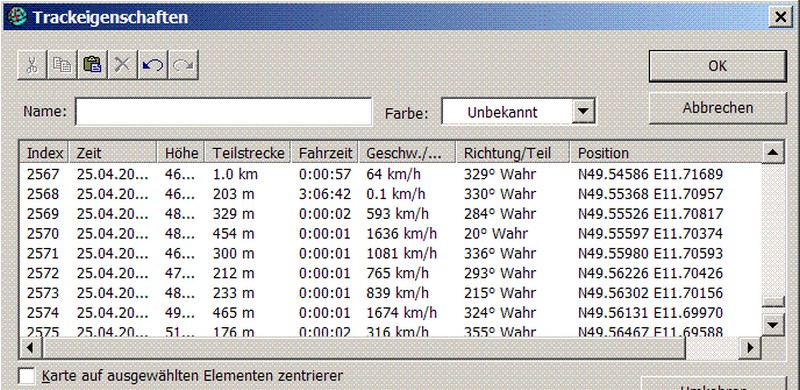Click the horizontal scrollbar right arrow
This screenshot has height=390, width=800.
(x=750, y=348)
